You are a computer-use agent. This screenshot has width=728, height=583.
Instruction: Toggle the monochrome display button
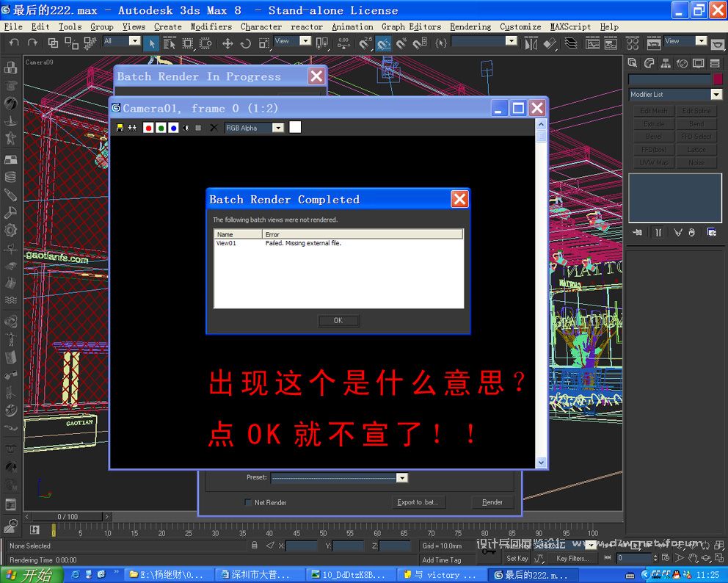click(198, 128)
